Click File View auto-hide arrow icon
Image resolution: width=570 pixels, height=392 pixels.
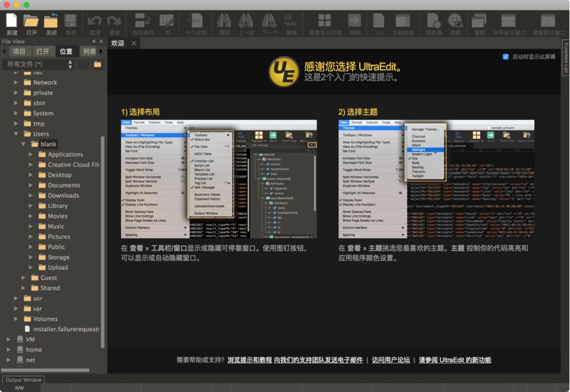click(x=94, y=41)
